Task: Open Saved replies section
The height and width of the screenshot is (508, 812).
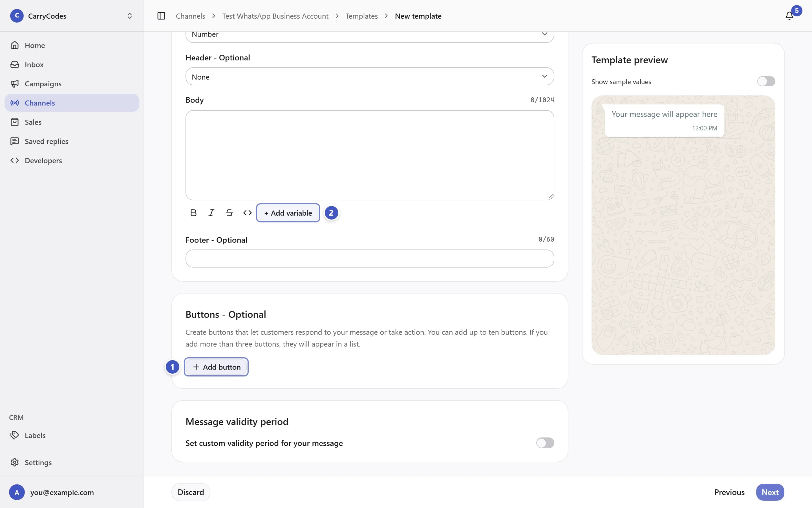Action: pos(72,141)
